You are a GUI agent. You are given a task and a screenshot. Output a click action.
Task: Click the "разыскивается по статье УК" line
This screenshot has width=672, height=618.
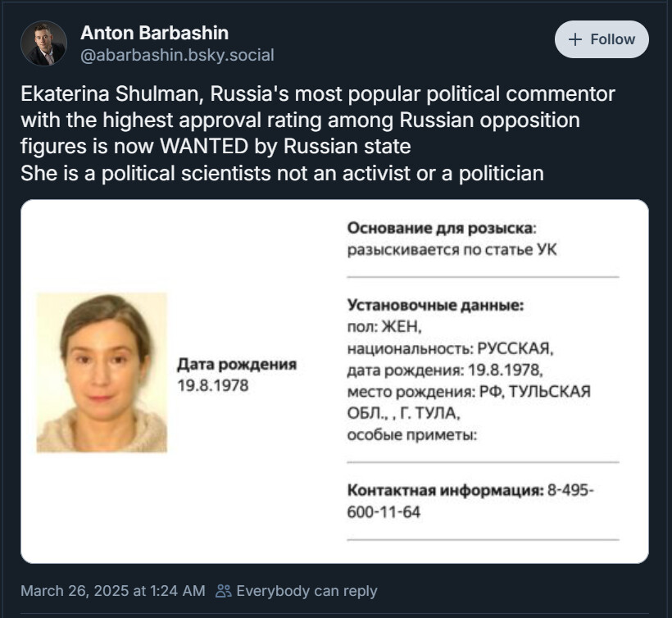(452, 249)
